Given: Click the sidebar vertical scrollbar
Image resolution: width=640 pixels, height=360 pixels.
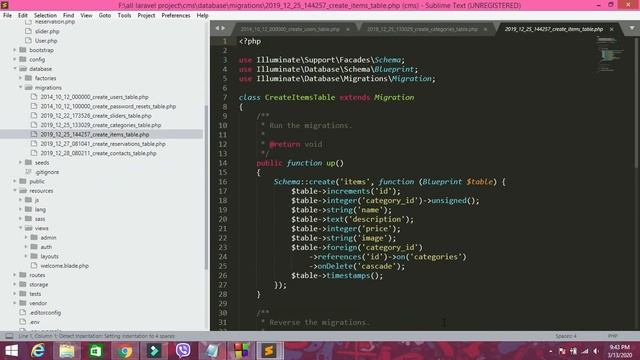Looking at the screenshot, I should tap(206, 187).
